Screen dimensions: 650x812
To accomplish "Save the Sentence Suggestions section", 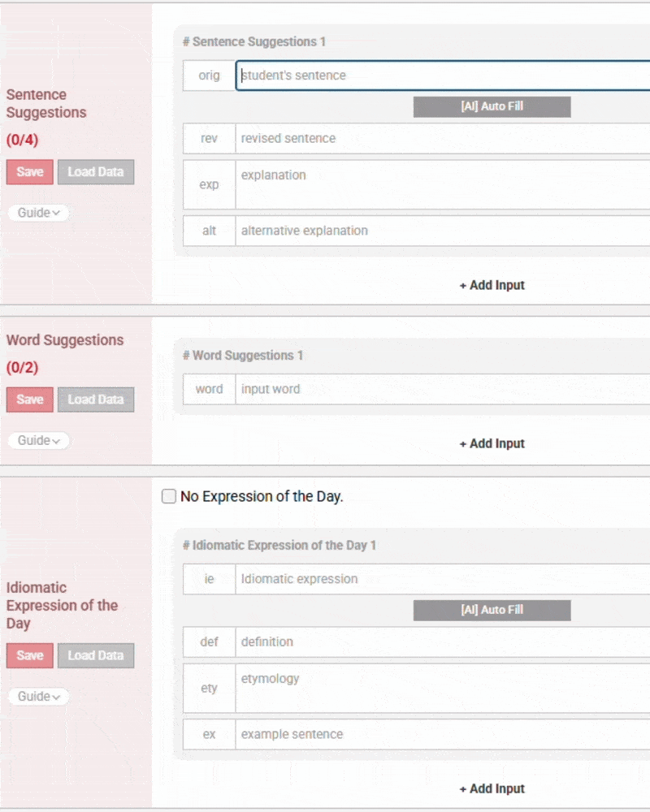I will click(30, 172).
